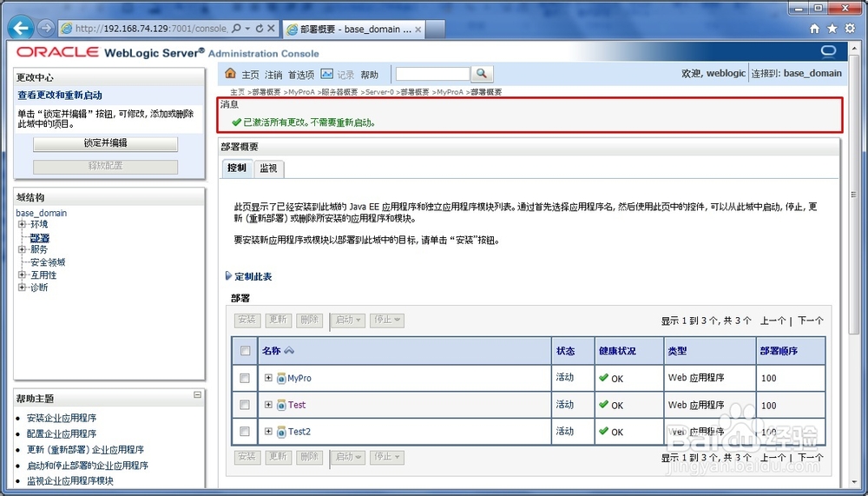The image size is (868, 496).
Task: Select the 部署概要 browser tab
Action: 353,30
